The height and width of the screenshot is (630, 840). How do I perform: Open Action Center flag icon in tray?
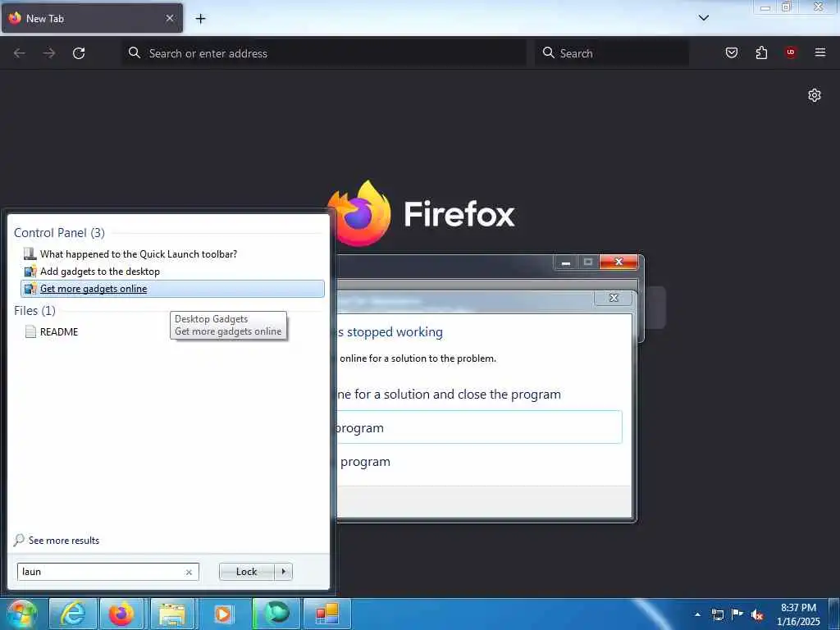click(x=737, y=614)
